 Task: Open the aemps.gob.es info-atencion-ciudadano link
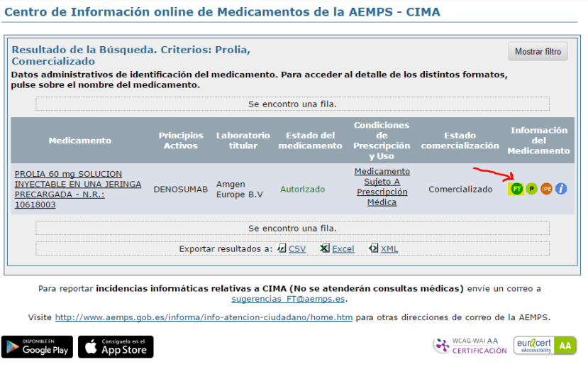[204, 317]
